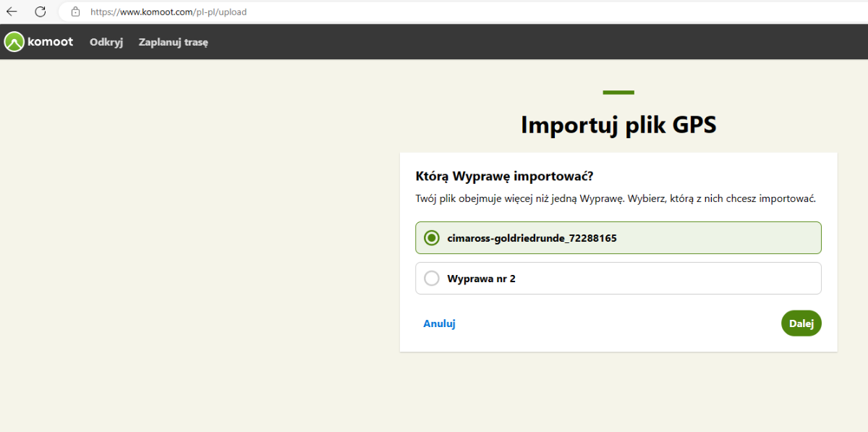Click the description text about multiple Wyprawy
This screenshot has width=868, height=432.
coord(616,198)
